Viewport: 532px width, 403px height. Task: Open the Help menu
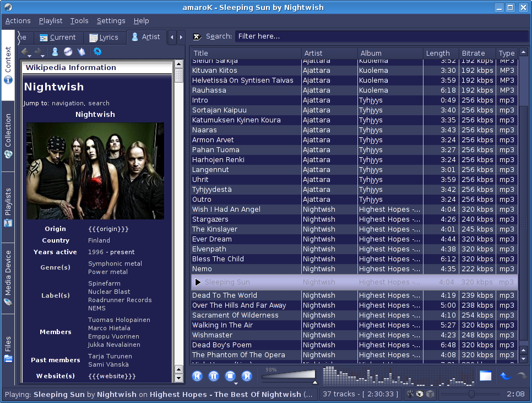tap(141, 21)
